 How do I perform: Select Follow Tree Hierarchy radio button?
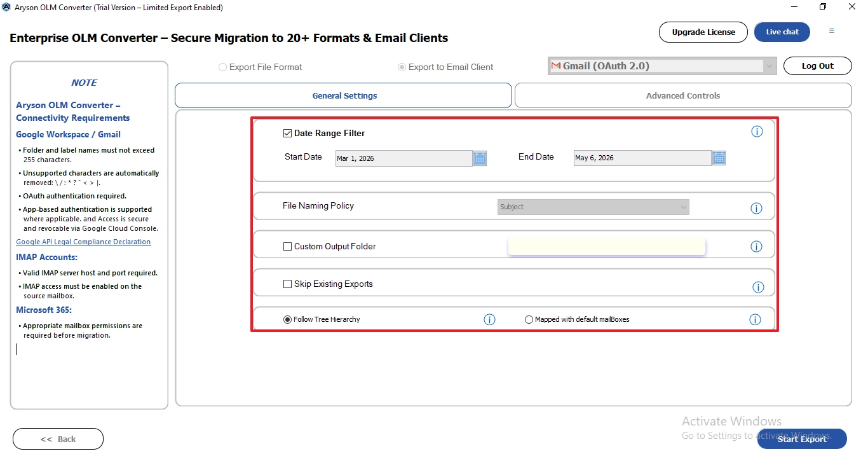click(287, 319)
